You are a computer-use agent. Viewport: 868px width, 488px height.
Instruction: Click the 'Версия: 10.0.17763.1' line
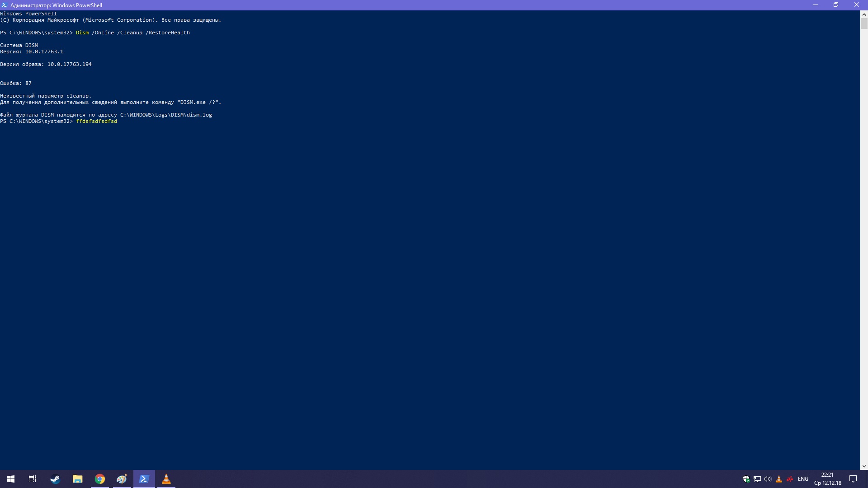tap(32, 52)
